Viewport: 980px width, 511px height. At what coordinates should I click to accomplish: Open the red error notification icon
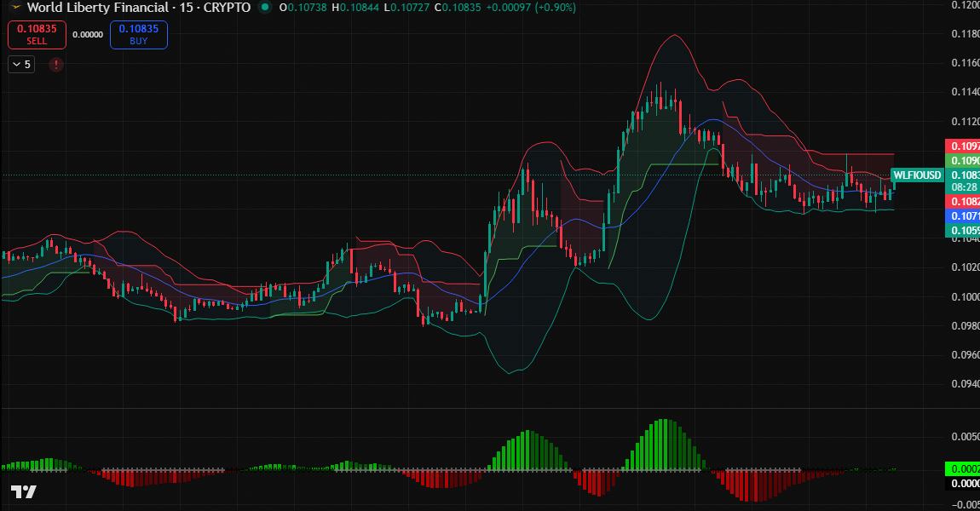coord(56,64)
